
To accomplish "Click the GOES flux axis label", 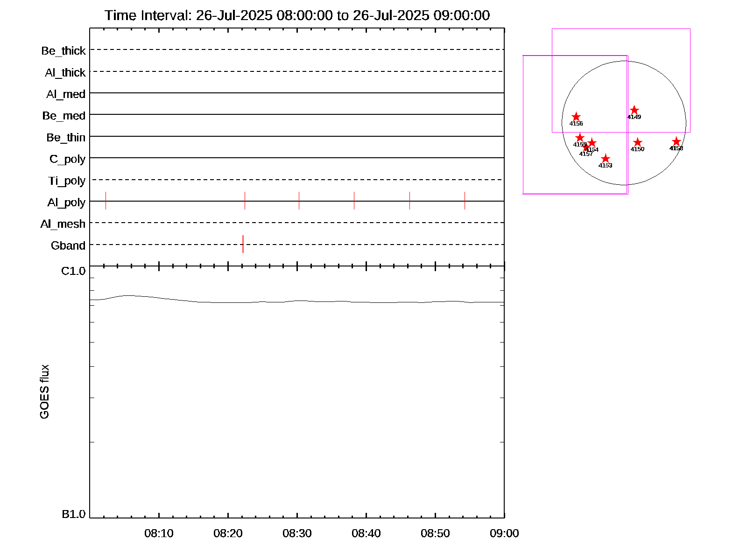I will pos(44,392).
